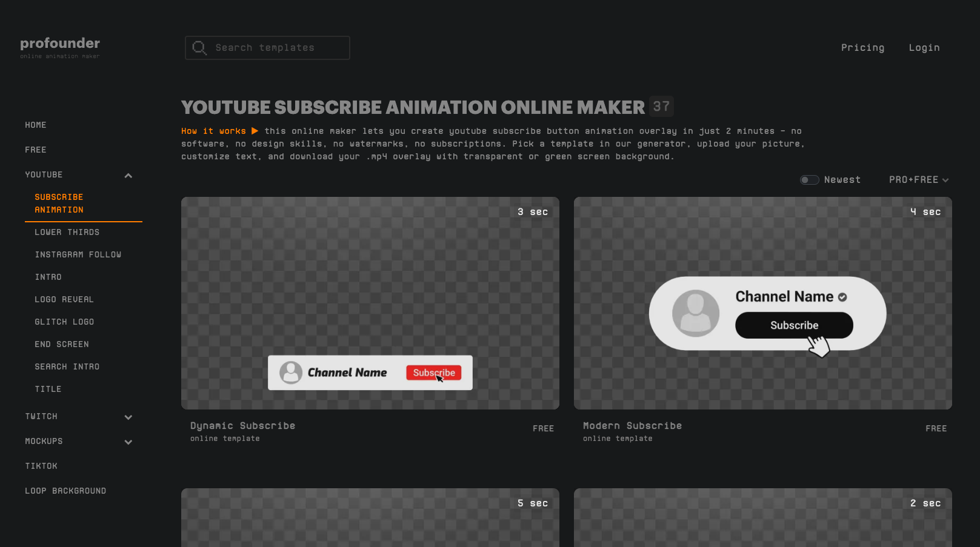This screenshot has height=547, width=980.
Task: Click the 4 sec duration label
Action: pyautogui.click(x=925, y=212)
